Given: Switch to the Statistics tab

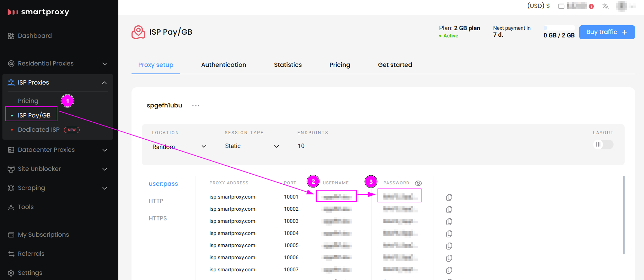Looking at the screenshot, I should 288,65.
